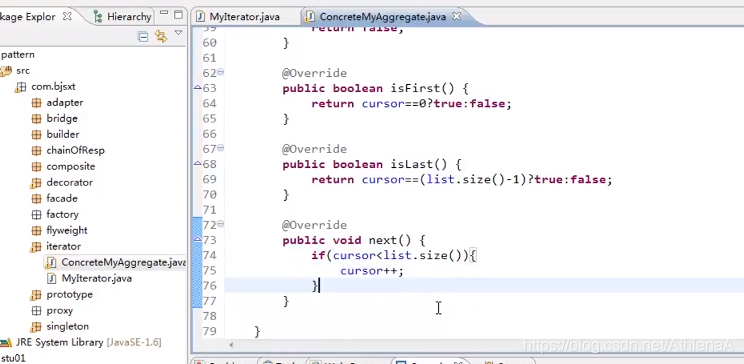Click the next method name
Screen dimensions: 744x364
382,240
